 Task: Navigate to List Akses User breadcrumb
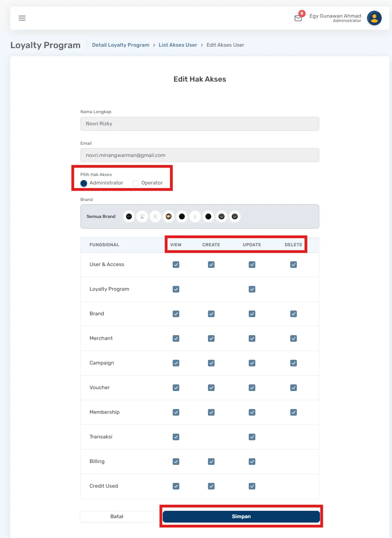(x=178, y=45)
